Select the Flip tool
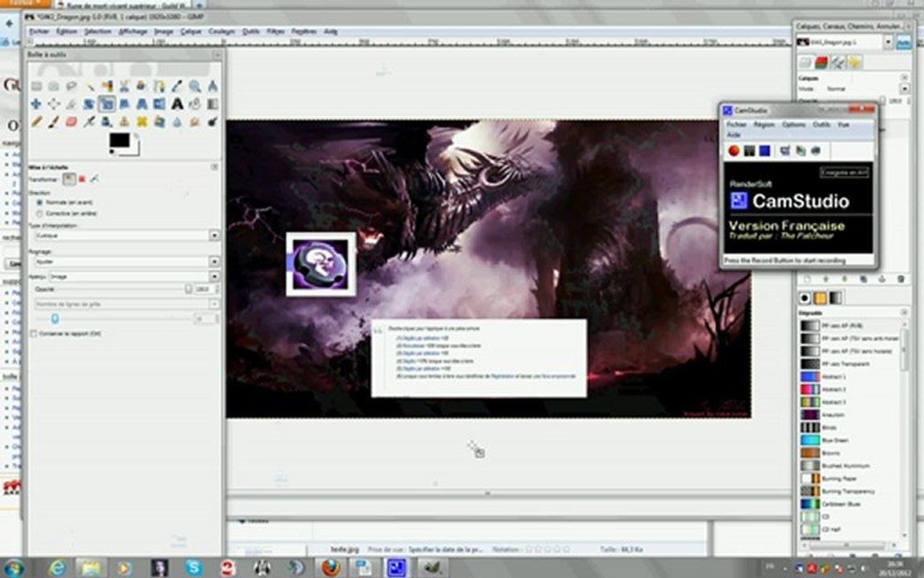The height and width of the screenshot is (578, 924). pos(159,104)
